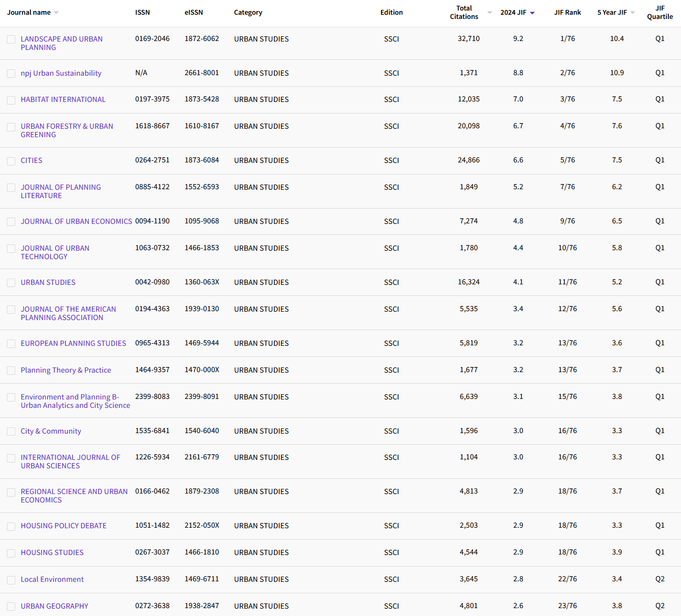Click European Planning Studies link

coord(73,343)
